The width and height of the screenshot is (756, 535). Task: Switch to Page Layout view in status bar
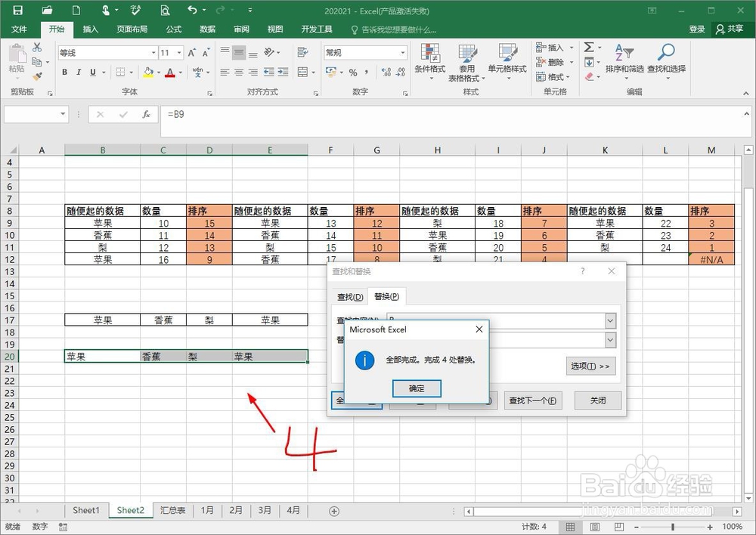point(594,527)
